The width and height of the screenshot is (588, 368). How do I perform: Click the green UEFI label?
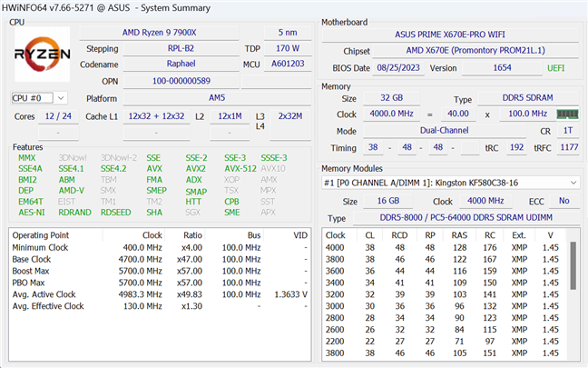tap(555, 68)
